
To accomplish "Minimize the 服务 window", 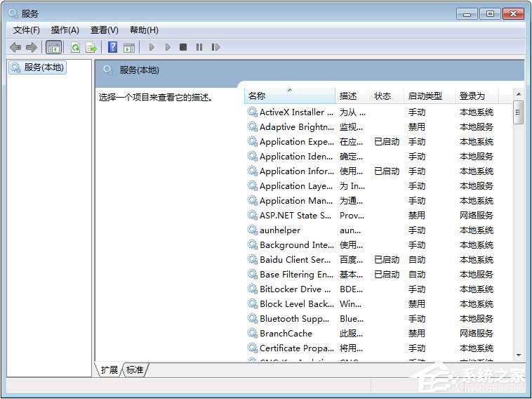I will pos(467,14).
